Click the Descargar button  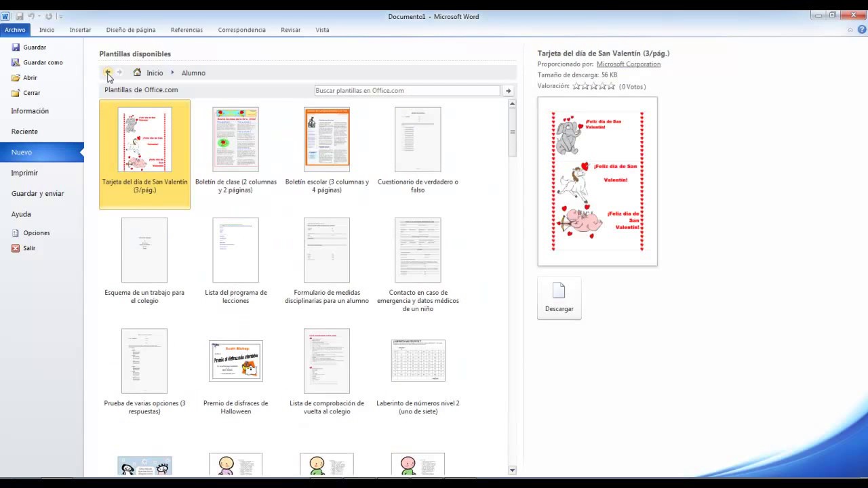[x=559, y=298]
